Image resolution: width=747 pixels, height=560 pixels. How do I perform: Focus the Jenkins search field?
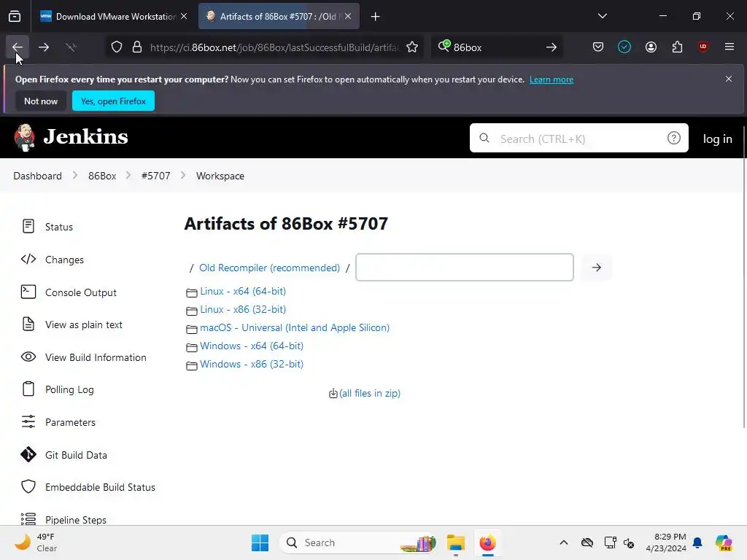click(x=578, y=138)
